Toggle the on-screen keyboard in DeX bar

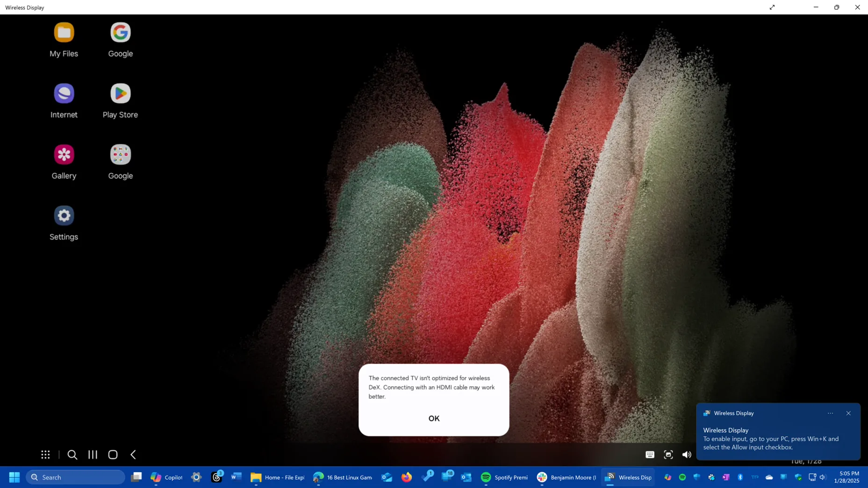[x=649, y=454]
